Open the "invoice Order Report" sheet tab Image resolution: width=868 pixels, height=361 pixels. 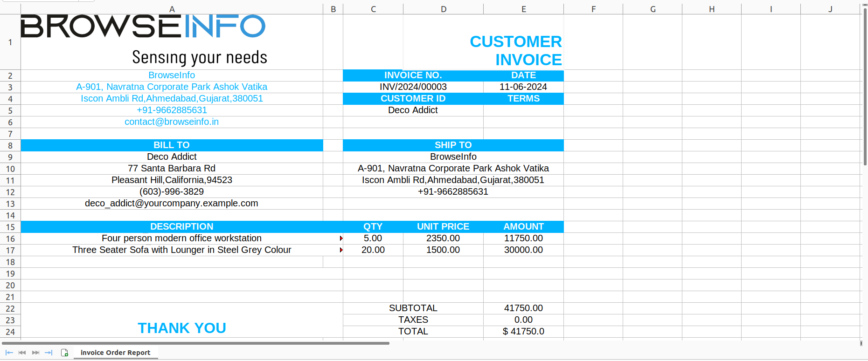point(115,353)
